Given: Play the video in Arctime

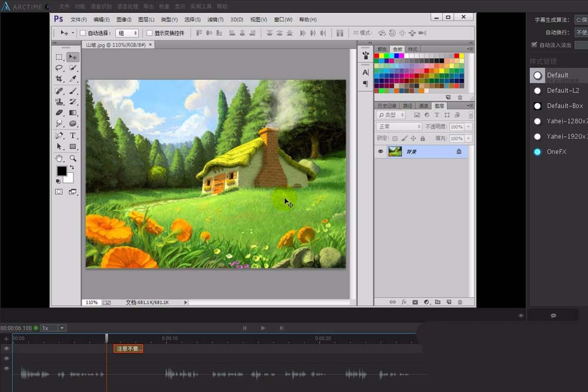Looking at the screenshot, I should point(263,328).
